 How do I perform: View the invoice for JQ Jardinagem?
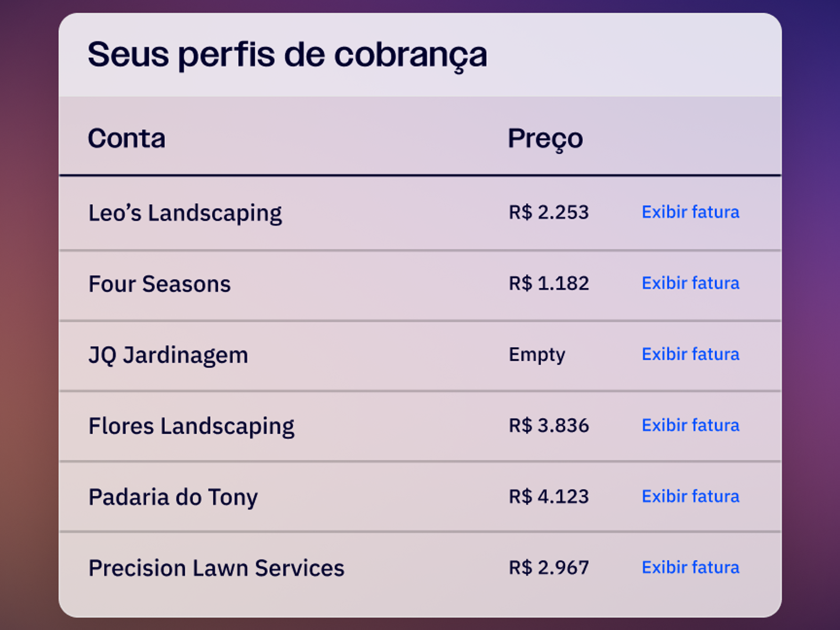[x=690, y=354]
